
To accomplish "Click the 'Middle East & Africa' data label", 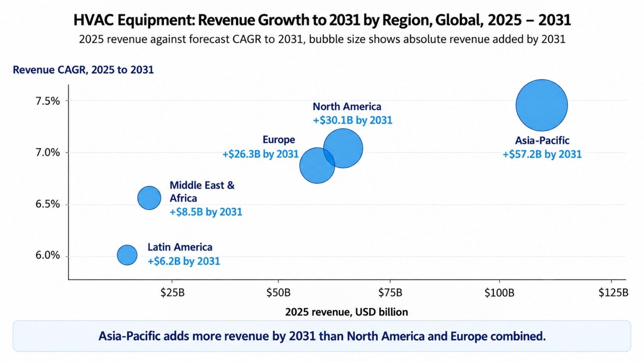I will [202, 192].
